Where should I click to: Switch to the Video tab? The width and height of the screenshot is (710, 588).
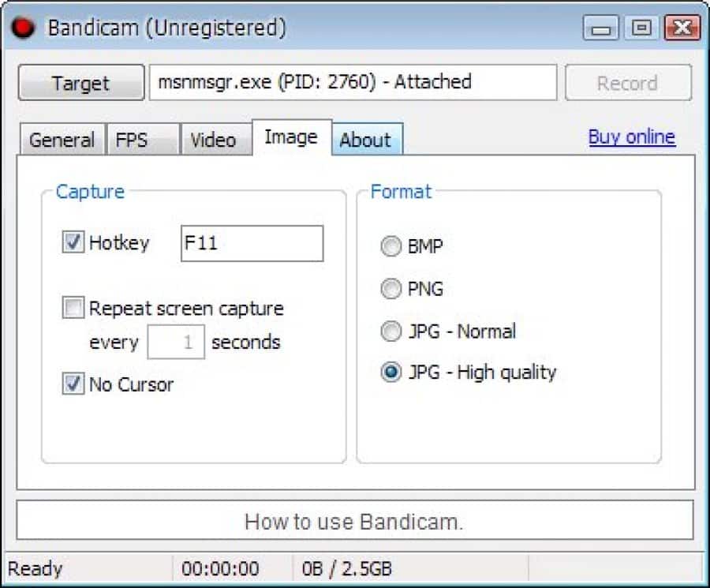[213, 140]
